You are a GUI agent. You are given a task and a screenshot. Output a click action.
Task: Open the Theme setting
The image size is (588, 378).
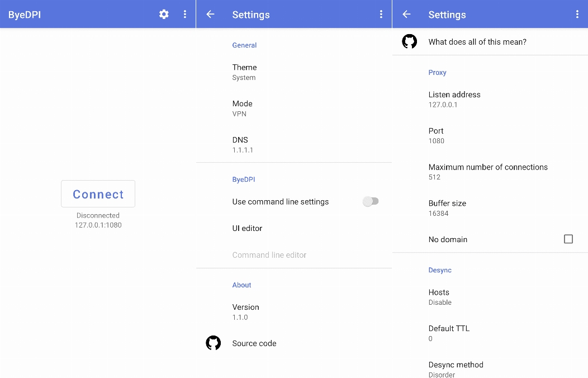[x=294, y=72]
